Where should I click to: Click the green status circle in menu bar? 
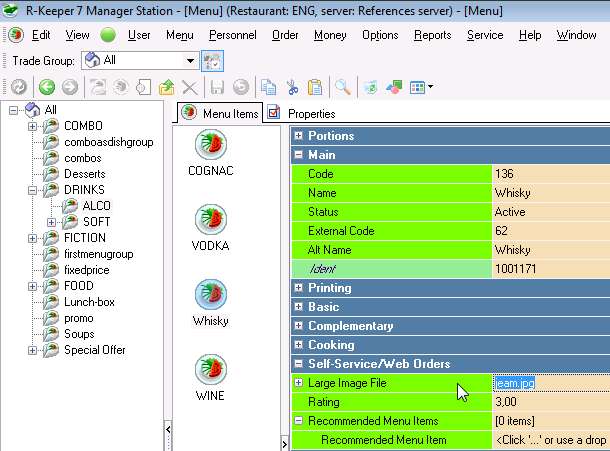click(108, 35)
